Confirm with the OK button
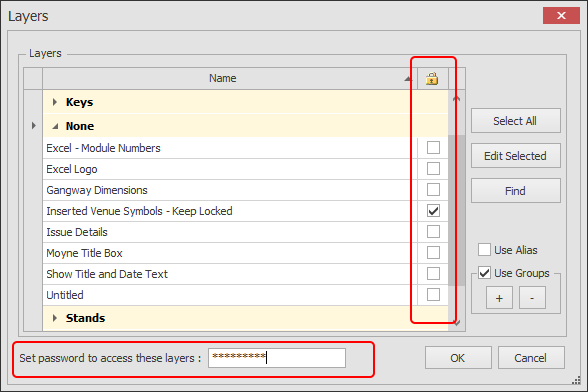The height and width of the screenshot is (392, 588). [x=458, y=358]
